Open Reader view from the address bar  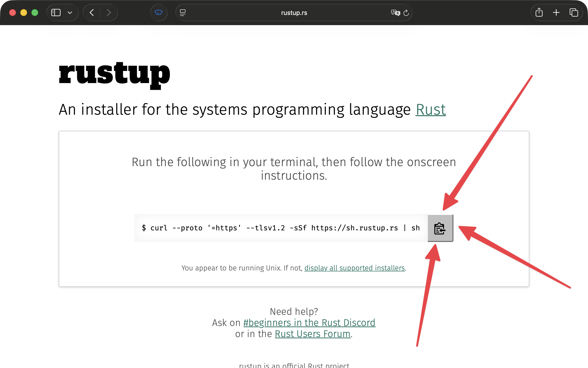point(183,12)
